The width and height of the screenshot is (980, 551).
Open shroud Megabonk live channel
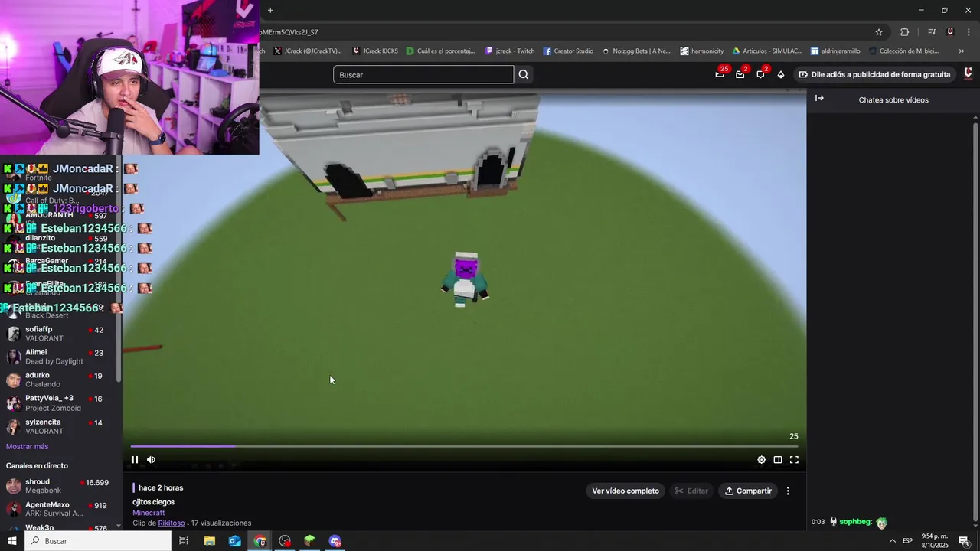click(60, 486)
